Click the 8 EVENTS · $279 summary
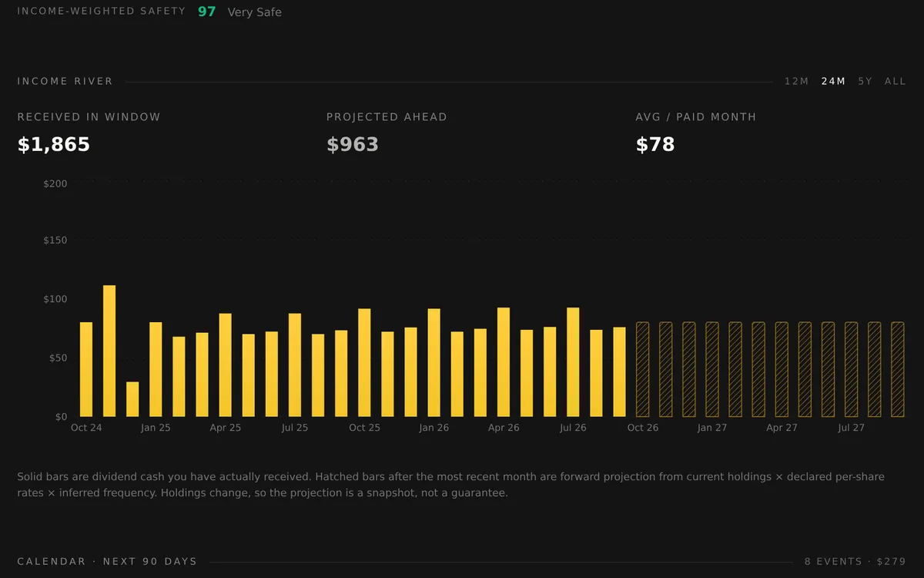Screen dimensions: 924x578 (x=855, y=561)
